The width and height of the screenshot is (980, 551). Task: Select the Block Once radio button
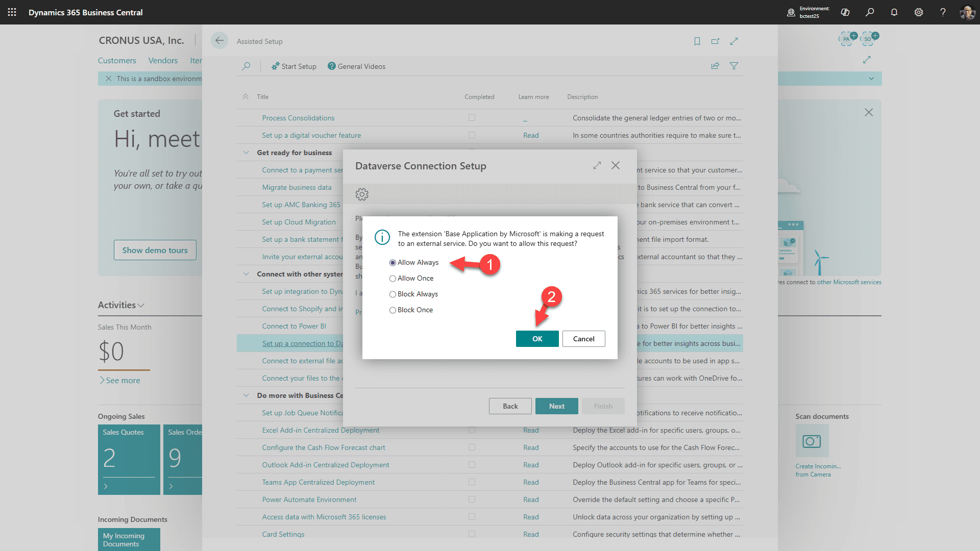pos(393,310)
